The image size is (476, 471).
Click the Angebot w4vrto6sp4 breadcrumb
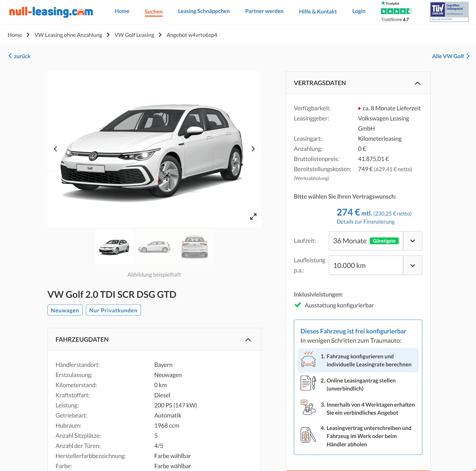click(x=192, y=35)
